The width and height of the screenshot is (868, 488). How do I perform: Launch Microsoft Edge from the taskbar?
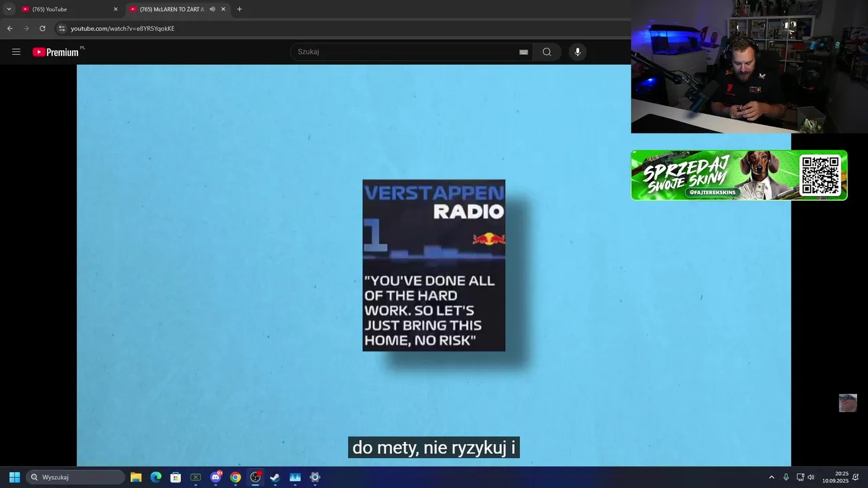point(156,477)
